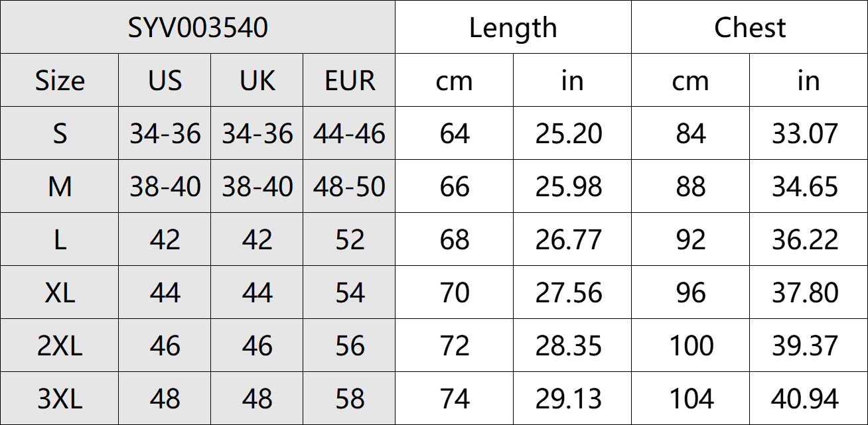Image resolution: width=868 pixels, height=425 pixels.
Task: Select the 34.65 inch chest value
Action: 805,187
